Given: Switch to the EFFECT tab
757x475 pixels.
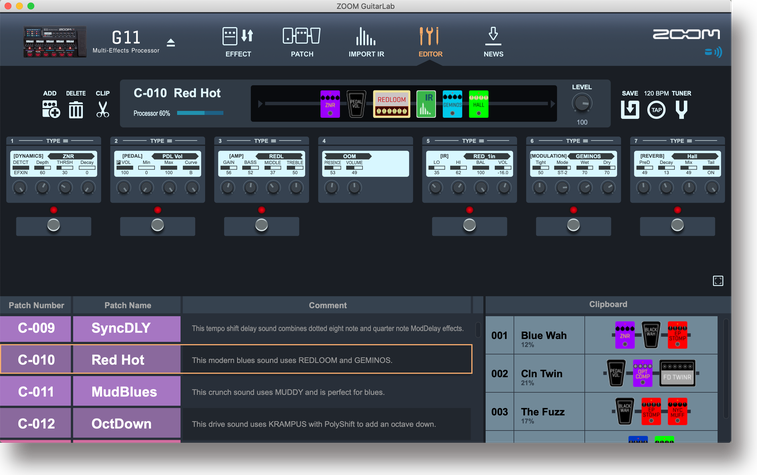Looking at the screenshot, I should tap(238, 41).
